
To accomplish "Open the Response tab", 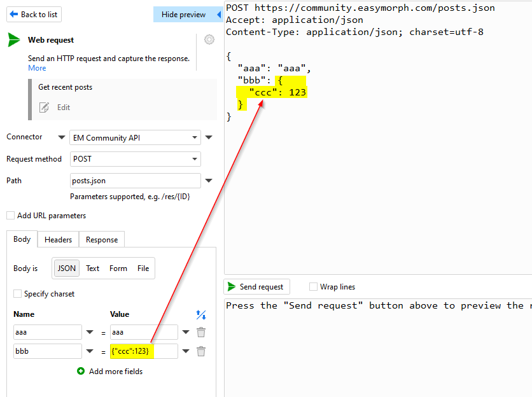I will click(101, 239).
